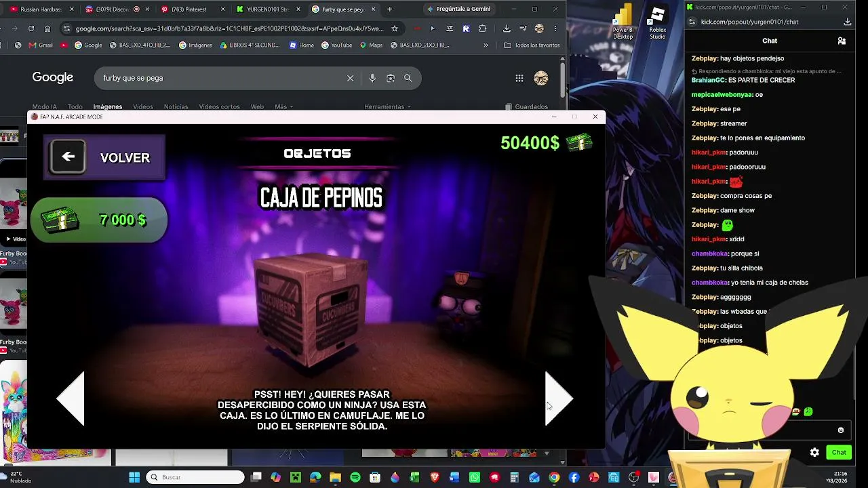Switch to the Noticias results tab
Image resolution: width=868 pixels, height=488 pixels.
(176, 106)
